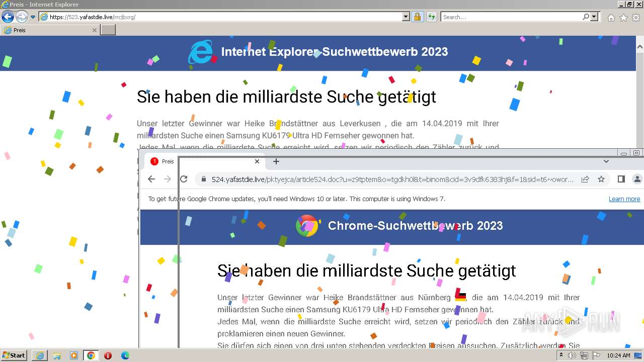Click the Chrome back arrow

[x=151, y=179]
